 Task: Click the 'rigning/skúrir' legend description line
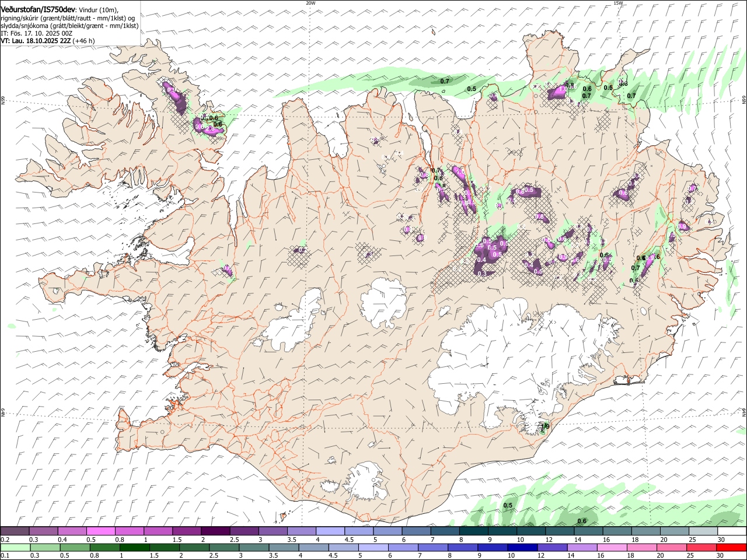pos(68,18)
